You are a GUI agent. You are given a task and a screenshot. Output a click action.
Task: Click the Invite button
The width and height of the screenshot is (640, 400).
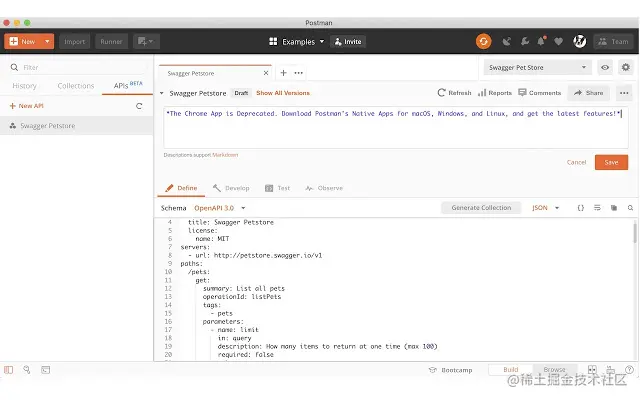tap(348, 42)
